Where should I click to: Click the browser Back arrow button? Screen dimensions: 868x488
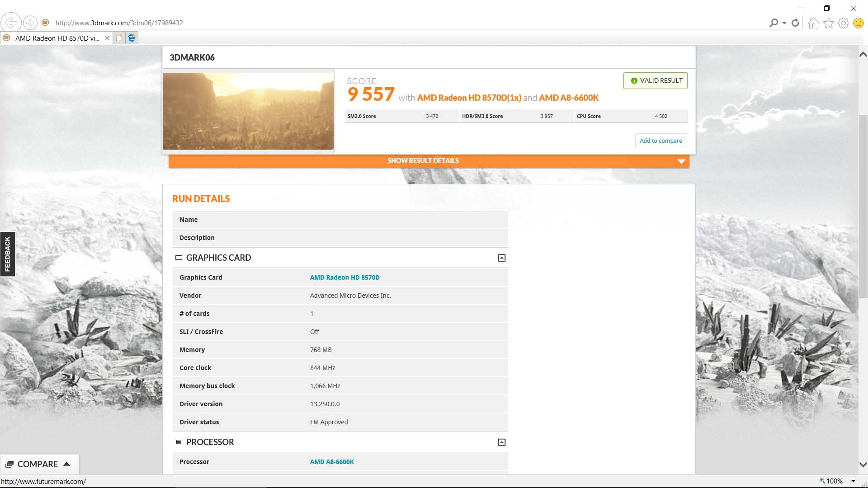[x=11, y=23]
